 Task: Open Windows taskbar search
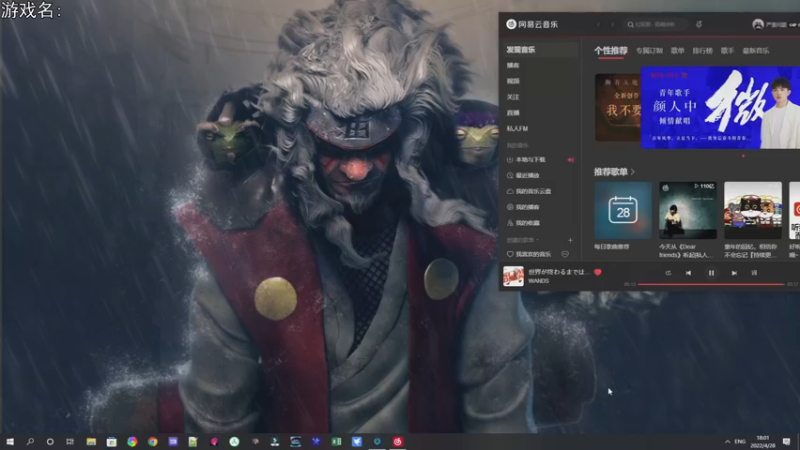pos(30,441)
